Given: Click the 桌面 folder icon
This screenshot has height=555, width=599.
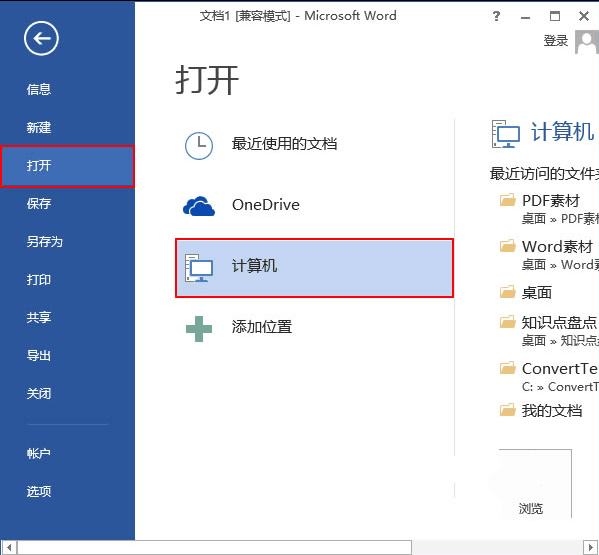Looking at the screenshot, I should click(x=508, y=292).
